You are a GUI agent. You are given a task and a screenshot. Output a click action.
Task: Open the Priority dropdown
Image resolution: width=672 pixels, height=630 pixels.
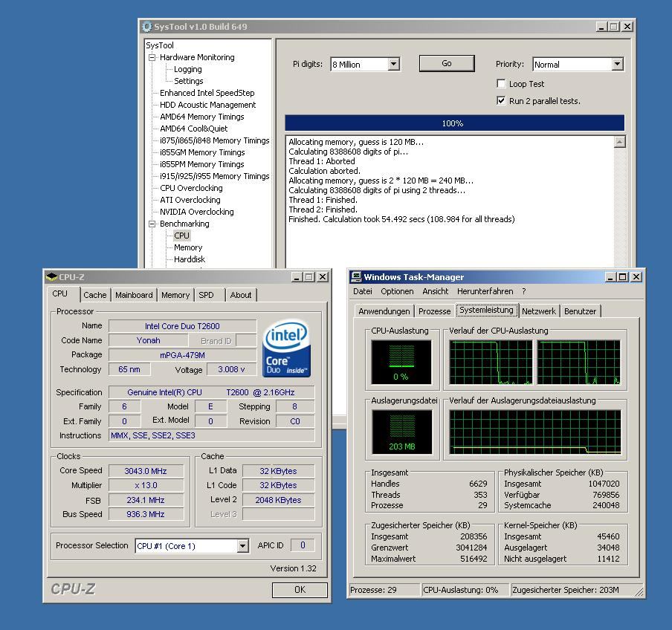tap(617, 64)
